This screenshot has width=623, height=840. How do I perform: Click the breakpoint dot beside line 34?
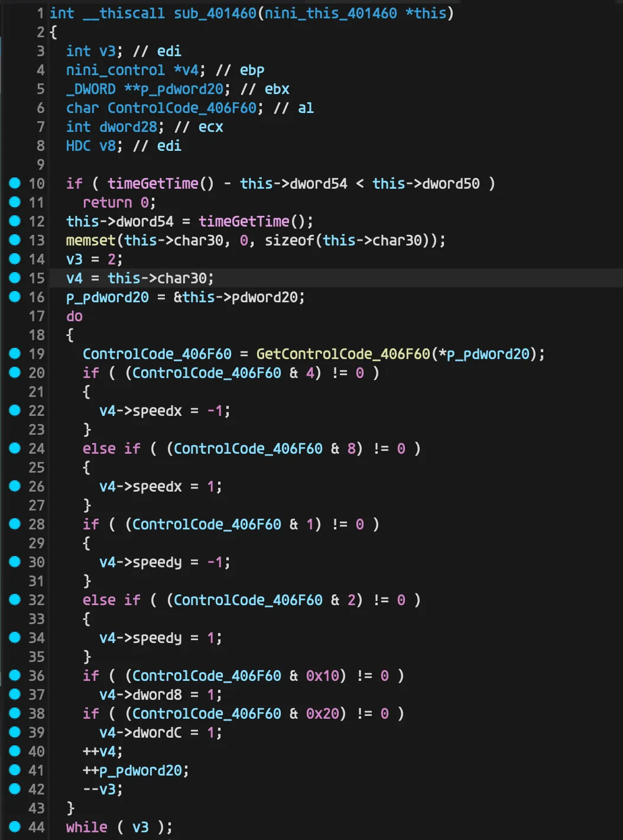[15, 638]
